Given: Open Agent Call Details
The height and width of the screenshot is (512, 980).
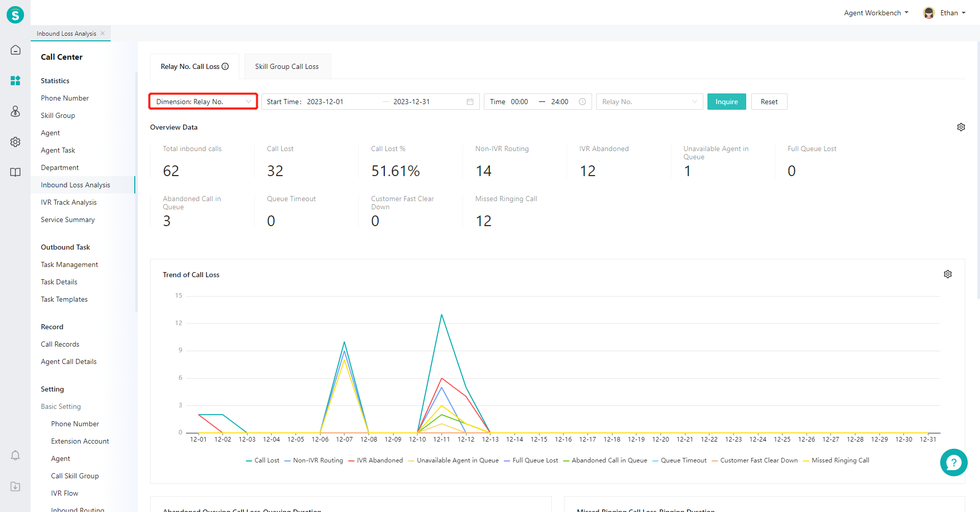Looking at the screenshot, I should click(x=68, y=361).
